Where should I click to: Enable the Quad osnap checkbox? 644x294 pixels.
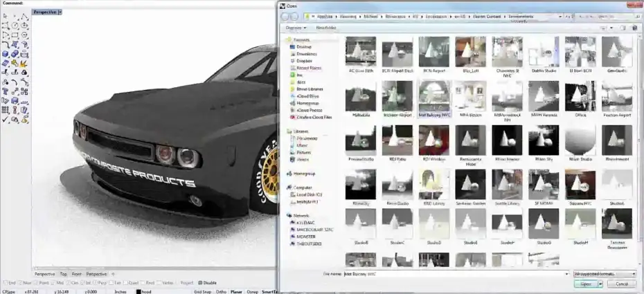[x=126, y=283]
